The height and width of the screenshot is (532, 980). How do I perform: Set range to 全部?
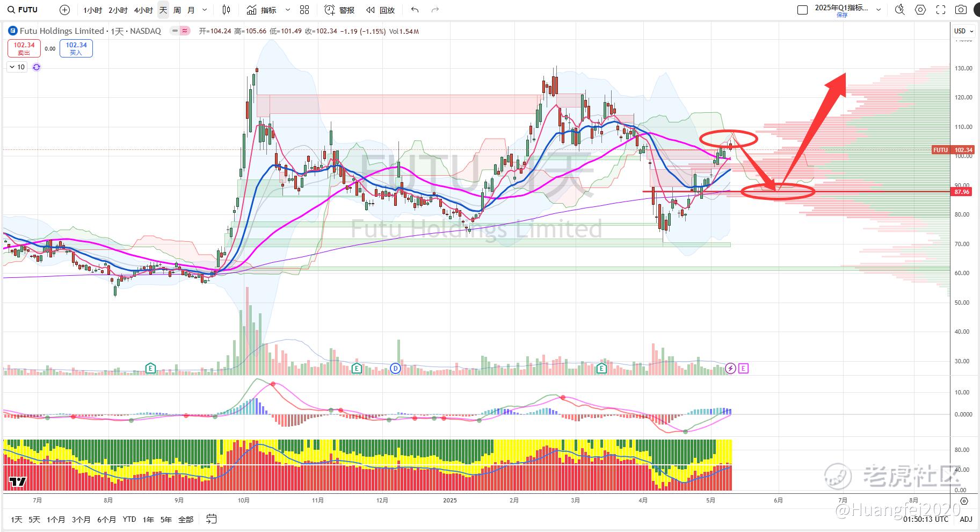tap(186, 520)
